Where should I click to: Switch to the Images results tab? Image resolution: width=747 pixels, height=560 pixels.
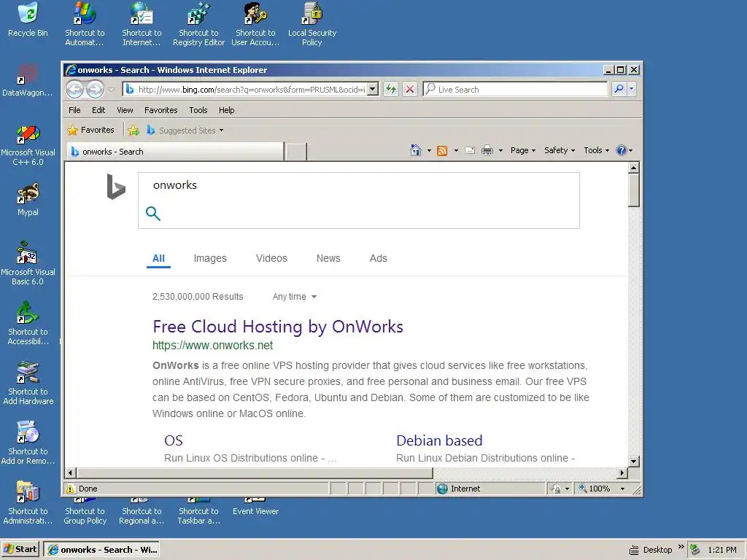point(210,259)
